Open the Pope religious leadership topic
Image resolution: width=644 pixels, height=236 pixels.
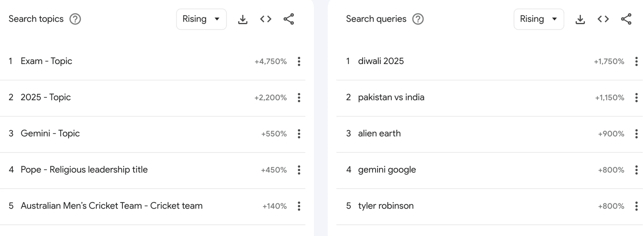[x=84, y=170]
